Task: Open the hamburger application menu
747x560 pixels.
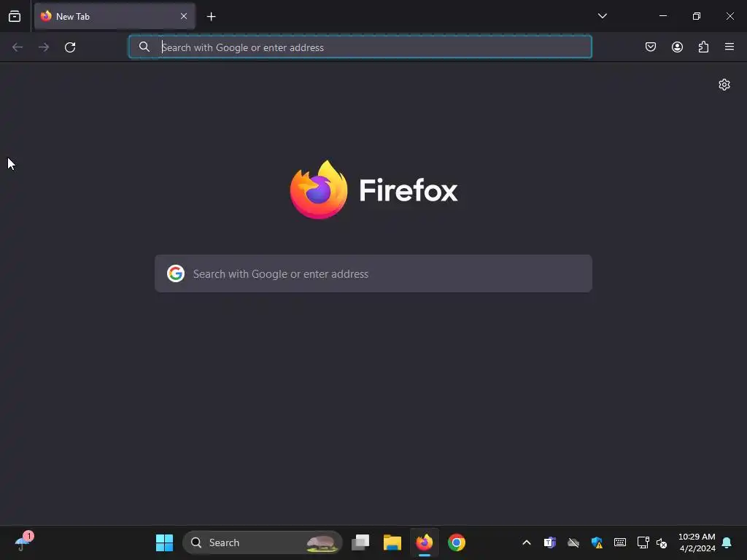Action: tap(729, 47)
